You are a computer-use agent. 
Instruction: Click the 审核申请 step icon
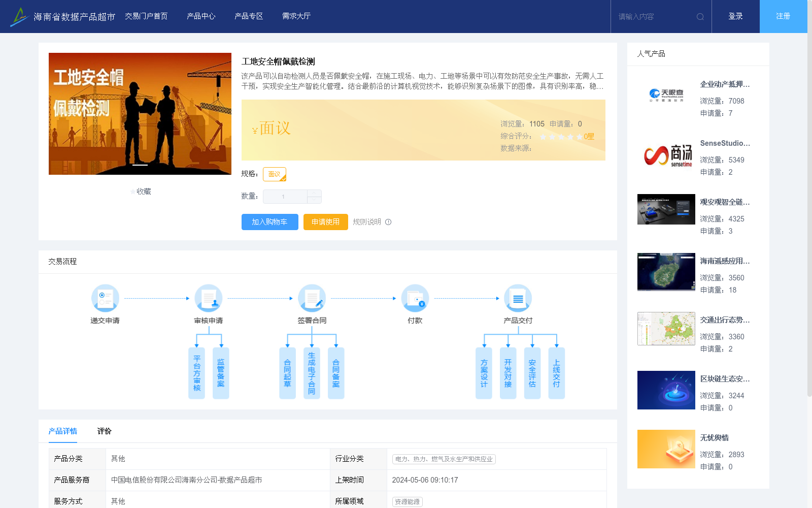209,298
